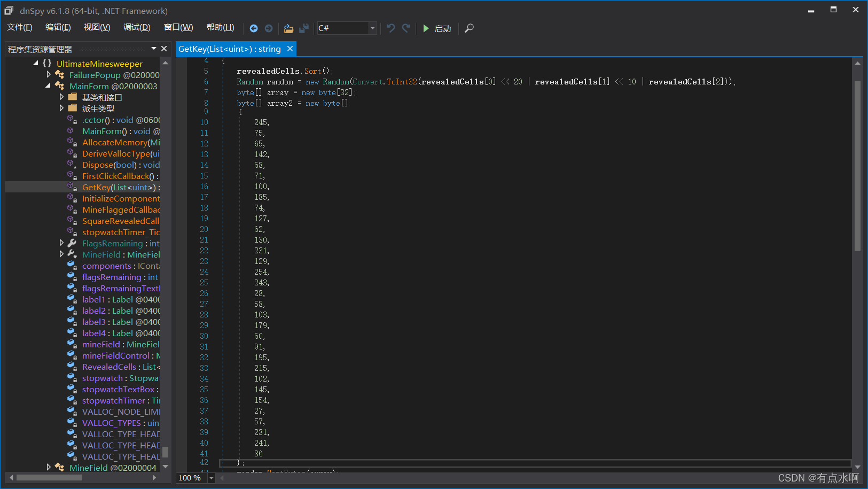
Task: Open an assembly with the folder icon
Action: click(288, 28)
